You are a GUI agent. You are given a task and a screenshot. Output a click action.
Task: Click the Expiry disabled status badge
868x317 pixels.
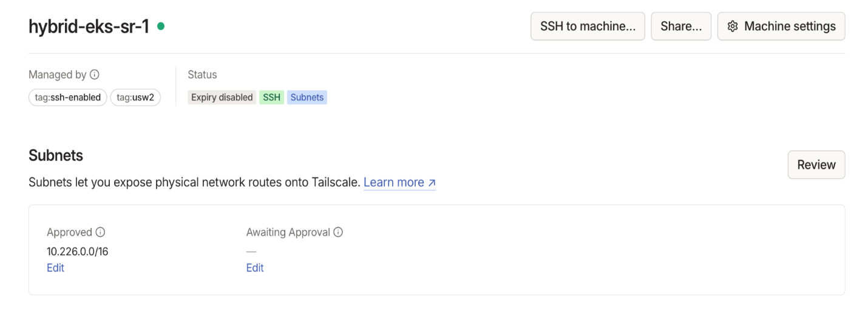point(222,98)
